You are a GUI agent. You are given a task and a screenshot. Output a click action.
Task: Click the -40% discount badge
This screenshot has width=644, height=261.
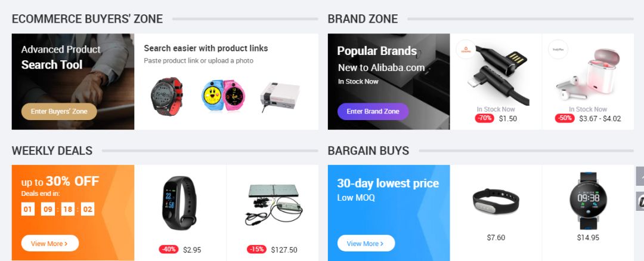(x=168, y=250)
